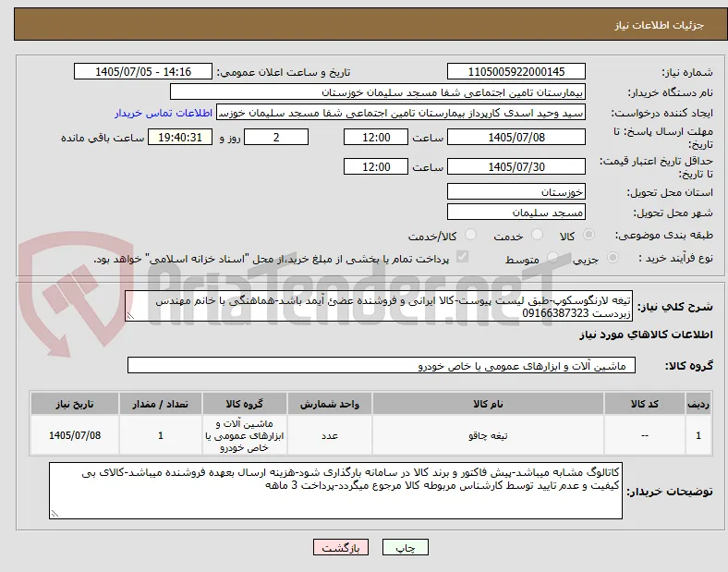Click the goods group field ماشین آلات
This screenshot has width=728, height=572.
pyautogui.click(x=382, y=365)
